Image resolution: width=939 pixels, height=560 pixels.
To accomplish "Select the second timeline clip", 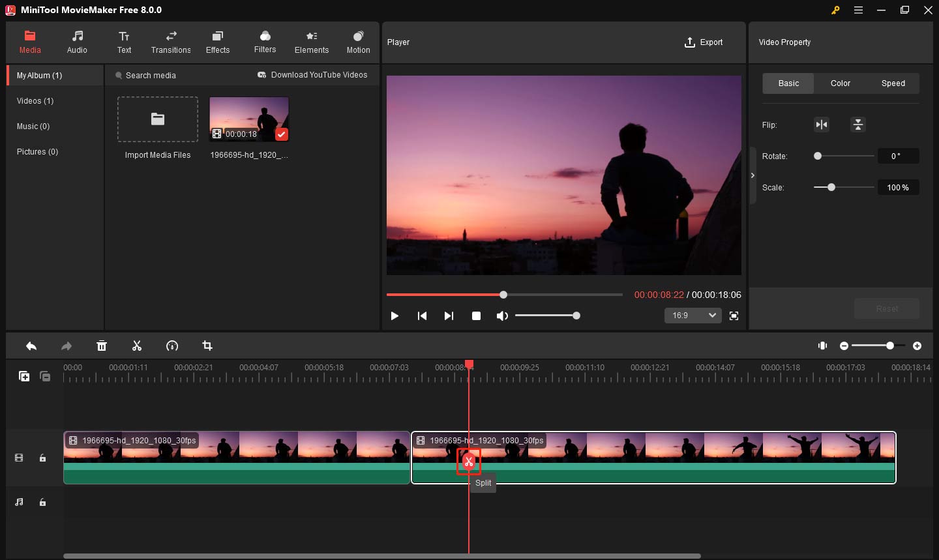I will coord(653,458).
